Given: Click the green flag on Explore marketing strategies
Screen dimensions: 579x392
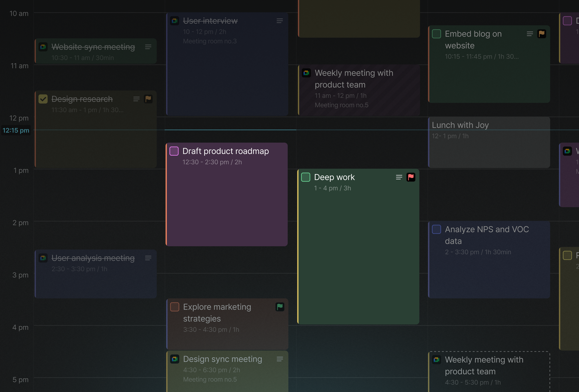Looking at the screenshot, I should pos(280,307).
